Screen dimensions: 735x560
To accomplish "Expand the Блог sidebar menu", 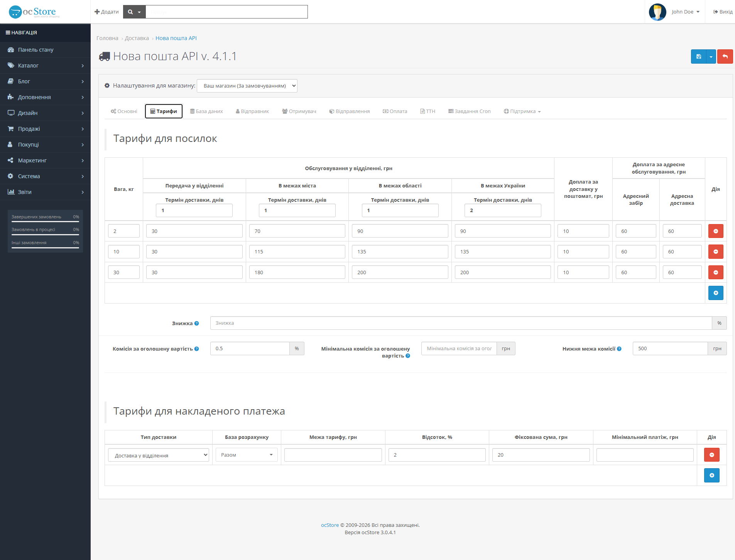I will (x=45, y=81).
